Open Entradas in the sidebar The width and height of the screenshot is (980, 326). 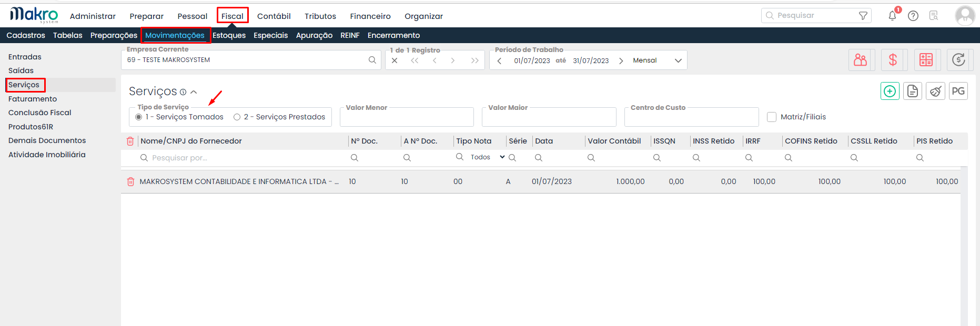(25, 57)
